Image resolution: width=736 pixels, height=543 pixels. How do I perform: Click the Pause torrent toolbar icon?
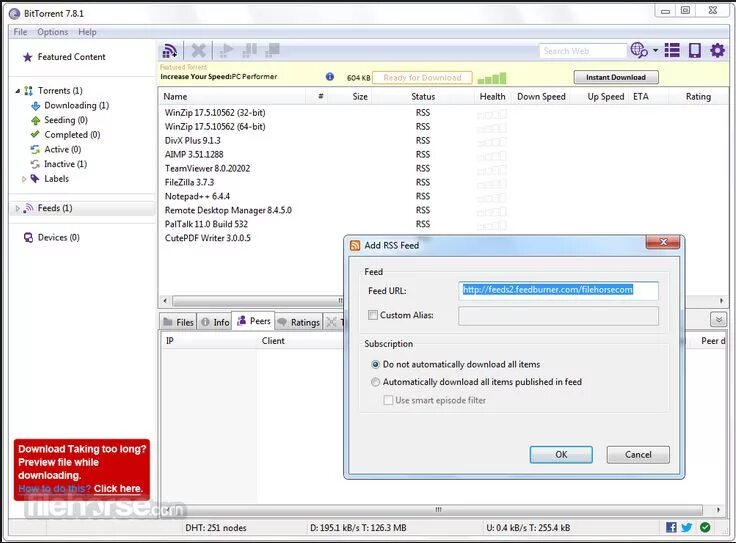point(249,50)
